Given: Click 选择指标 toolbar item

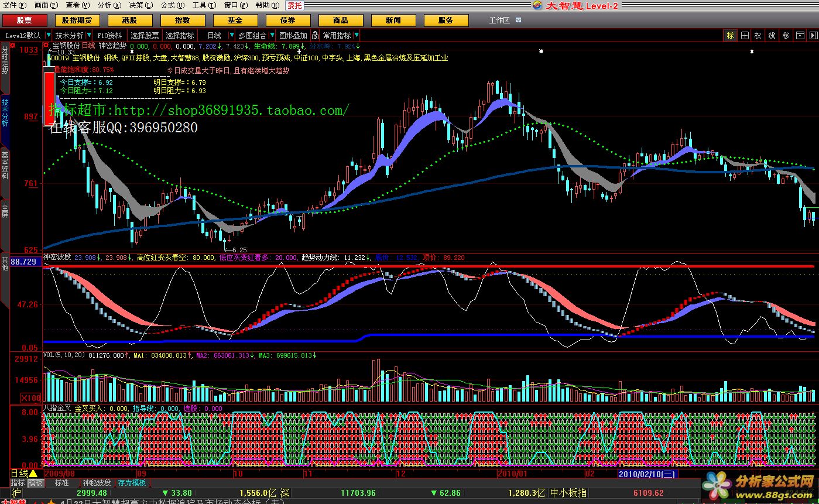Looking at the screenshot, I should (180, 36).
